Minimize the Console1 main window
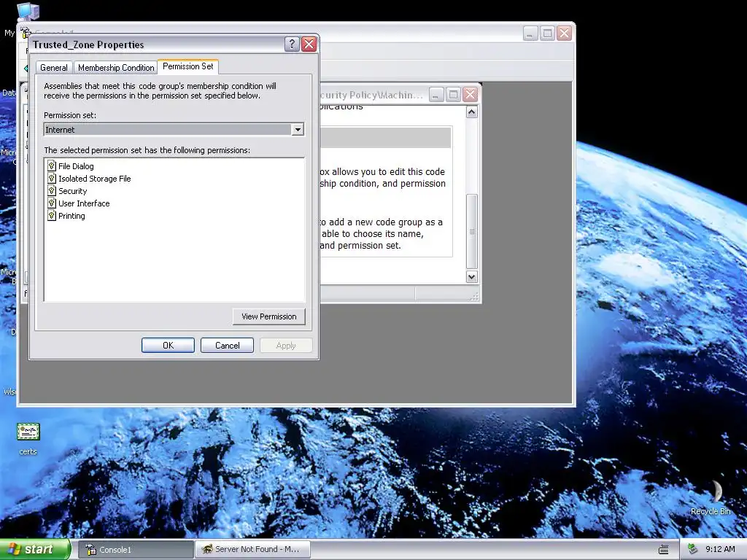The width and height of the screenshot is (747, 560). pyautogui.click(x=530, y=34)
